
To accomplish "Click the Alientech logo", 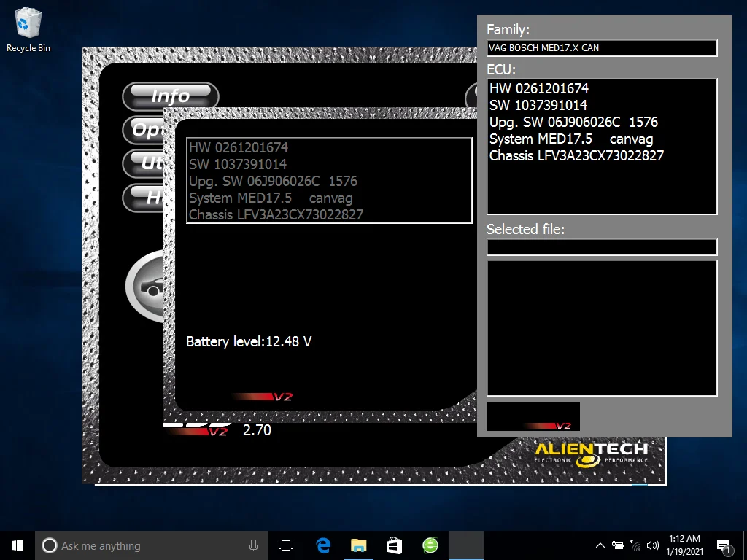I will 591,454.
